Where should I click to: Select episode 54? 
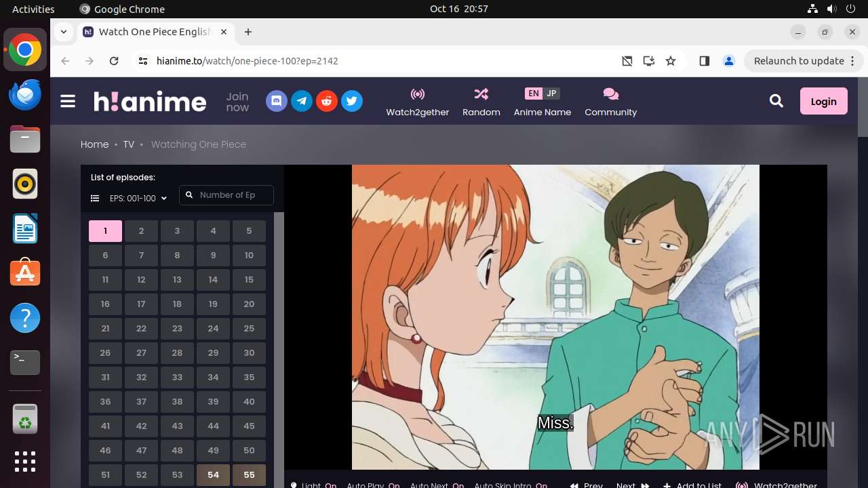(213, 475)
